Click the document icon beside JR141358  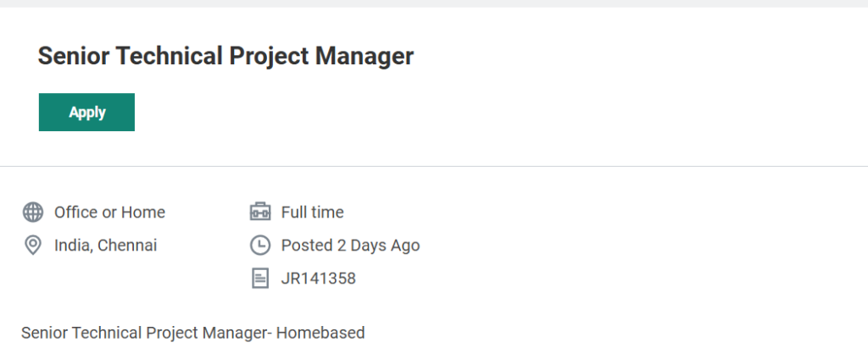(260, 278)
